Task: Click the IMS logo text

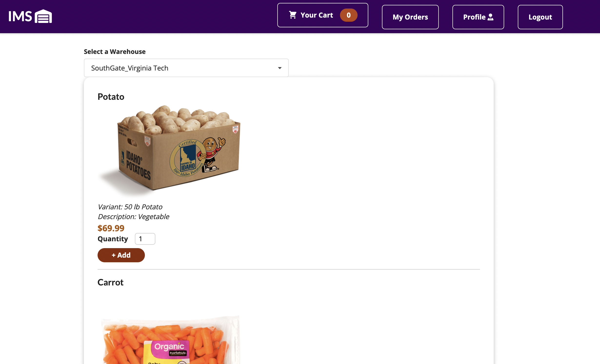Action: coord(20,17)
